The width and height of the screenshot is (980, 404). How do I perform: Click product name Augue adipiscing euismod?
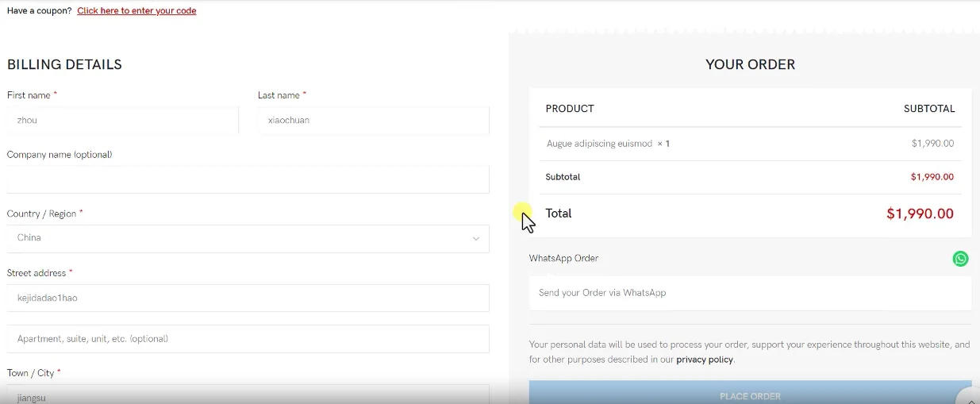tap(599, 144)
